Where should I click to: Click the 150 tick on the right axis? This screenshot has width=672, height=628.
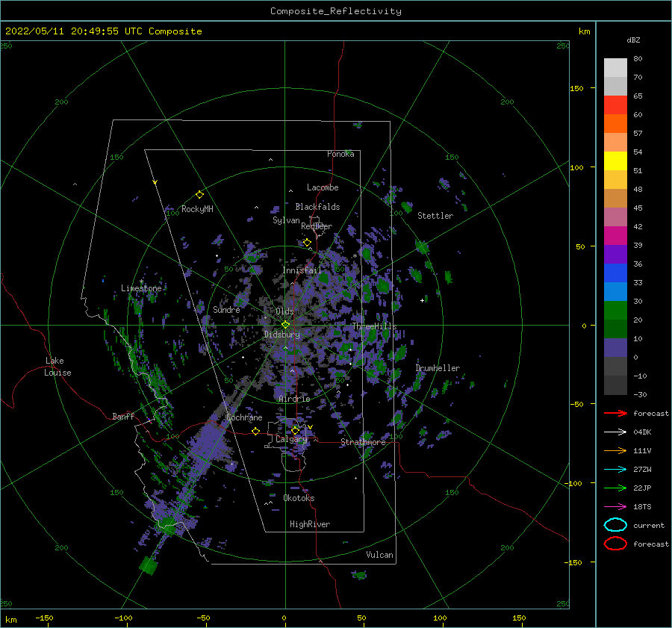(576, 88)
